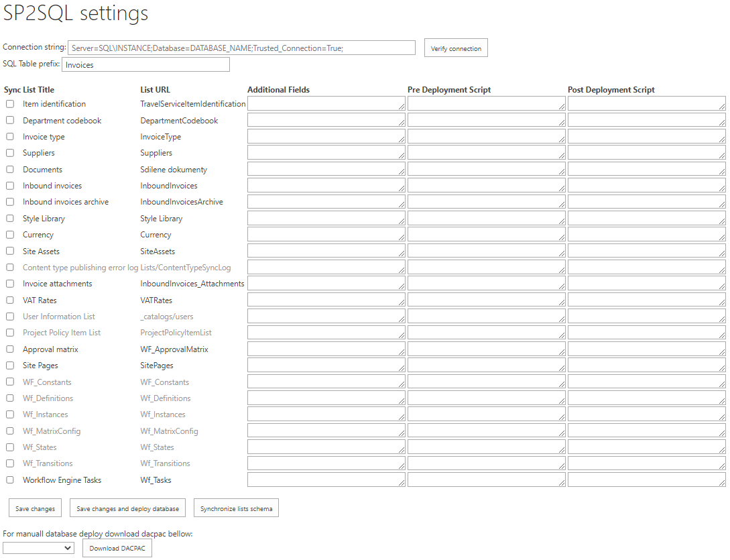Viewport: 730px width, 560px height.
Task: Click the InboundInvoices_Attachments URL text
Action: 192,284
